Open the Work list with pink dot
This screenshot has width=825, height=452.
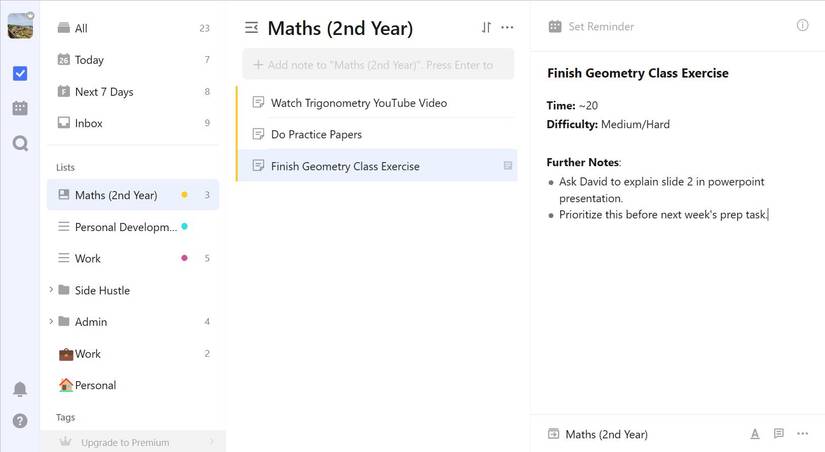[133, 258]
